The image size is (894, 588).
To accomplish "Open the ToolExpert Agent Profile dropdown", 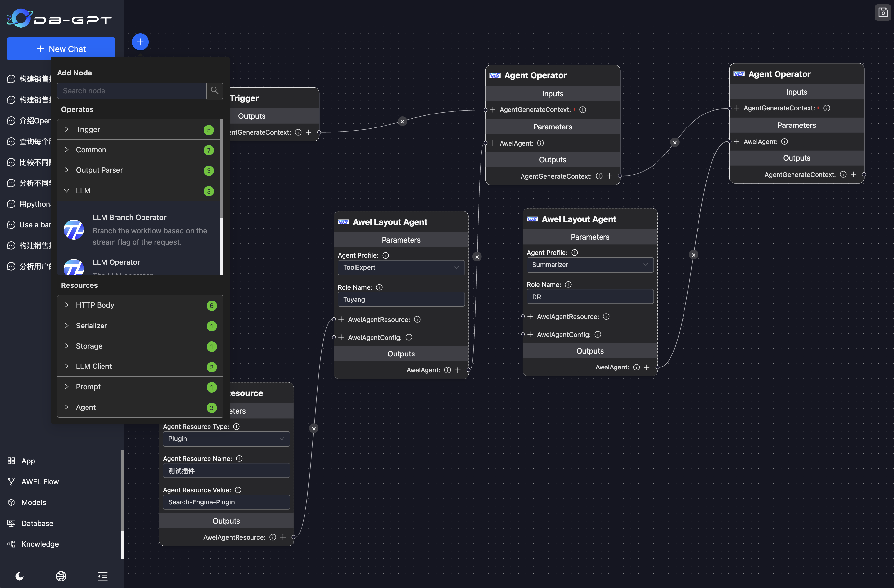I will [x=401, y=267].
